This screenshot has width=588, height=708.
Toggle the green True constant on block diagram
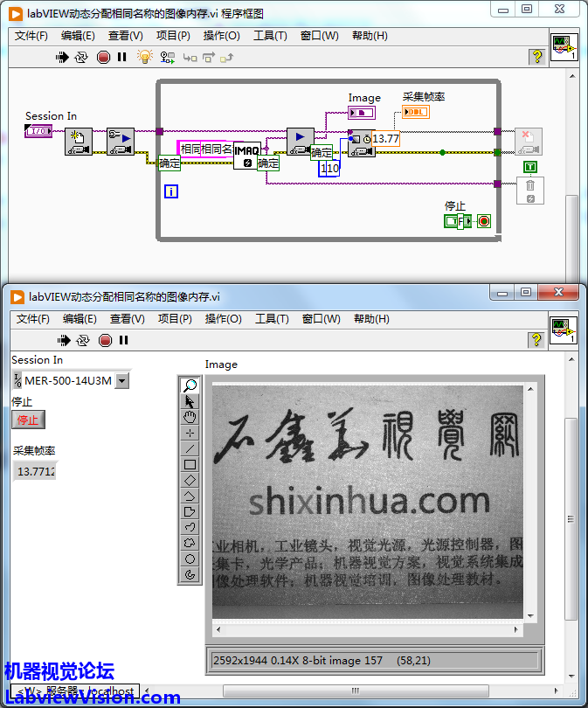(530, 166)
